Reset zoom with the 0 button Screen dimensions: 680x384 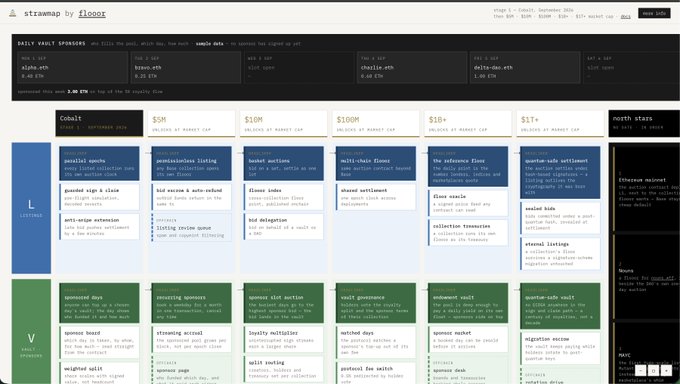click(x=654, y=371)
